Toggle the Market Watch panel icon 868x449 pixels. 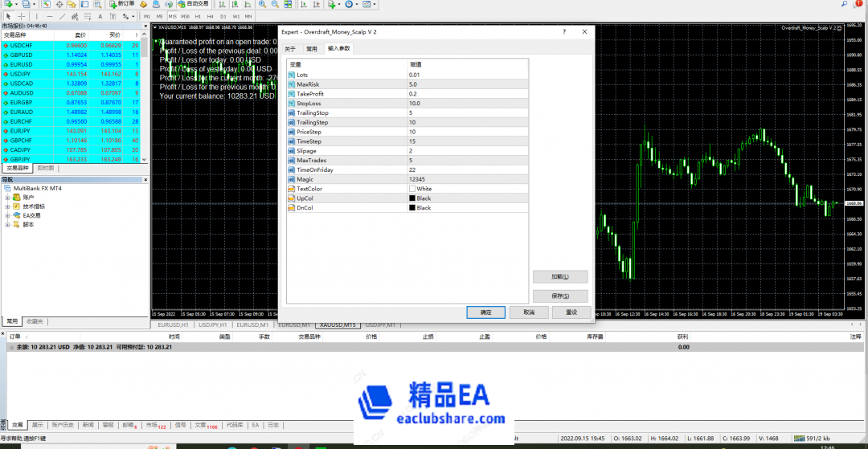47,4
